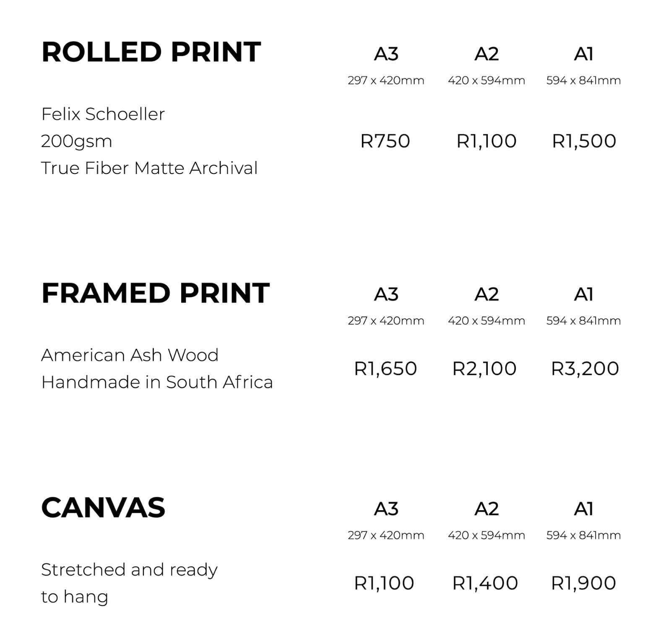671x644 pixels.
Task: Pick the R1,400 canvas A2 price
Action: (x=485, y=583)
